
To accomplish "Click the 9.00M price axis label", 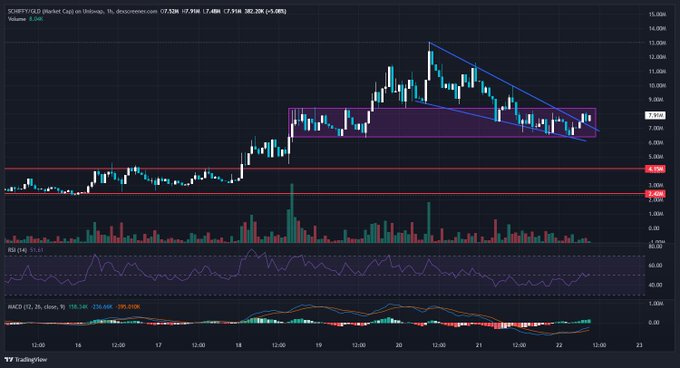I will [657, 100].
